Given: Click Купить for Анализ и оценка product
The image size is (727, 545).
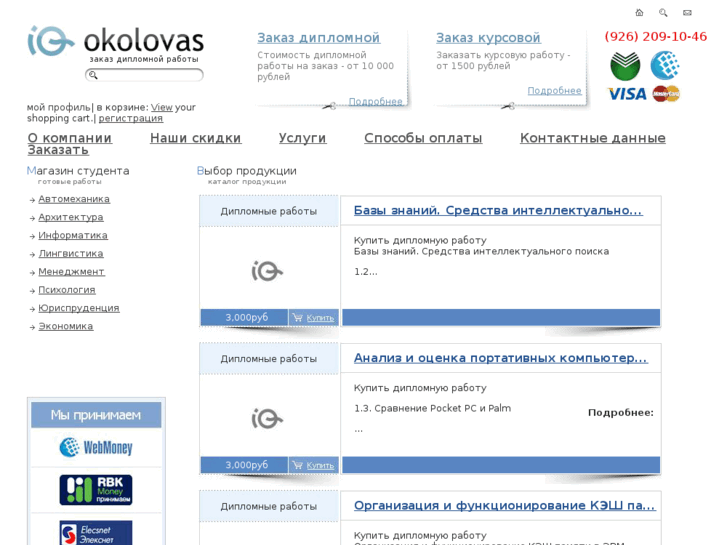Looking at the screenshot, I should pos(320,466).
